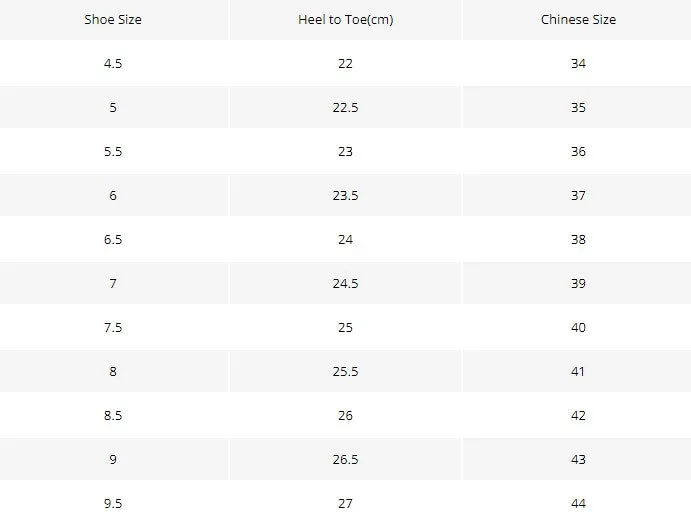Image resolution: width=691 pixels, height=522 pixels.
Task: Click shoe size 8.5 cell
Action: tap(114, 415)
